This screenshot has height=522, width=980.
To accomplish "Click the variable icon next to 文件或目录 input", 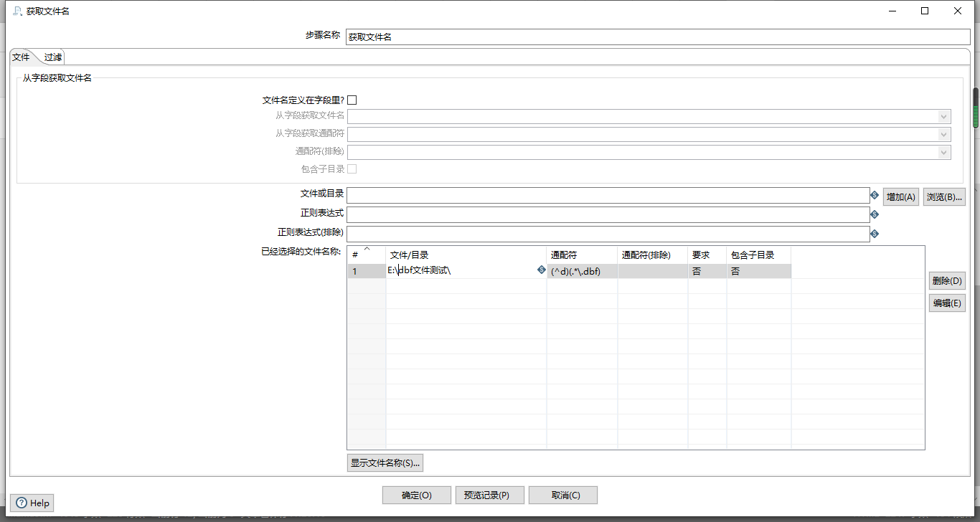I will pos(875,195).
